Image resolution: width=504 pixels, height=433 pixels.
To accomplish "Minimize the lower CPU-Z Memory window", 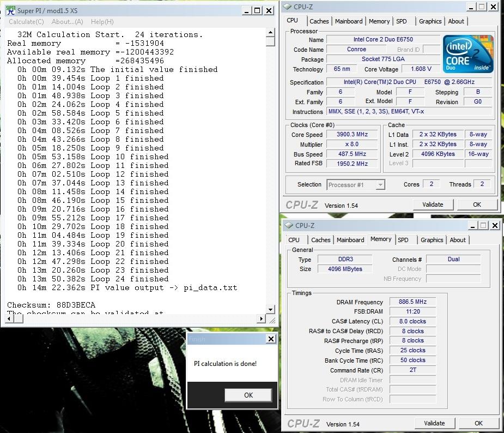I will pyautogui.click(x=472, y=226).
